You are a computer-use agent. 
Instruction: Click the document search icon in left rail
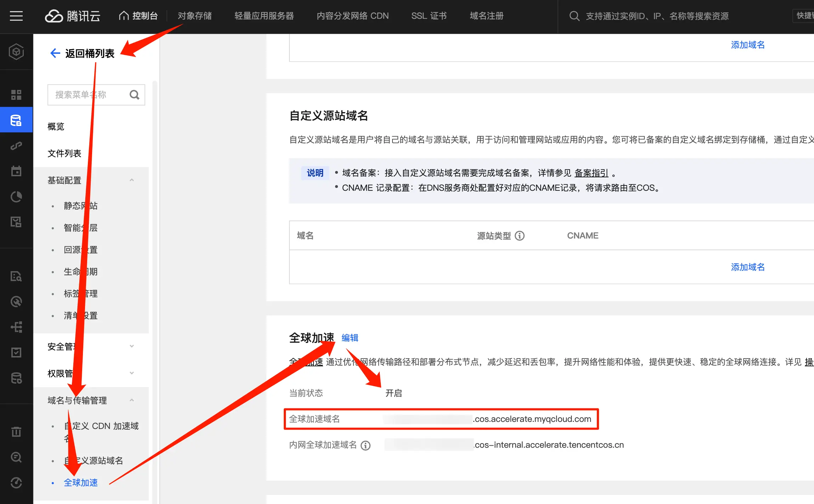[x=16, y=276]
